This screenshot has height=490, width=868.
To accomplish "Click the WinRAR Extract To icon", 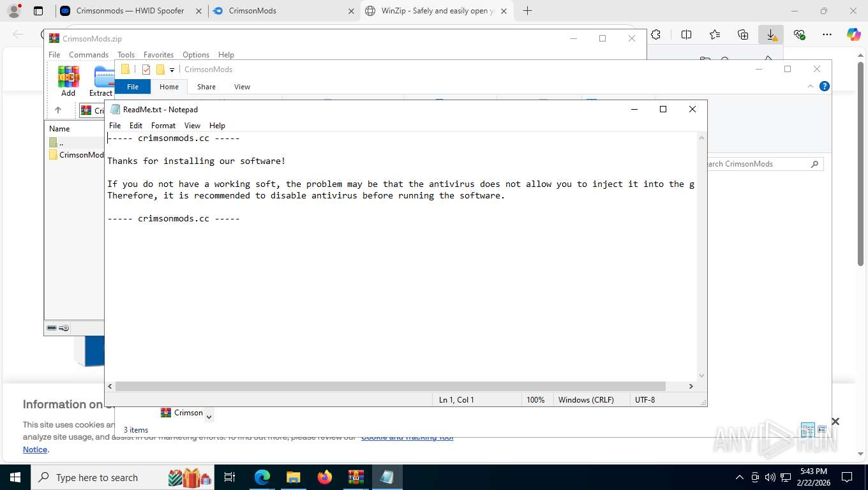I will click(x=103, y=81).
